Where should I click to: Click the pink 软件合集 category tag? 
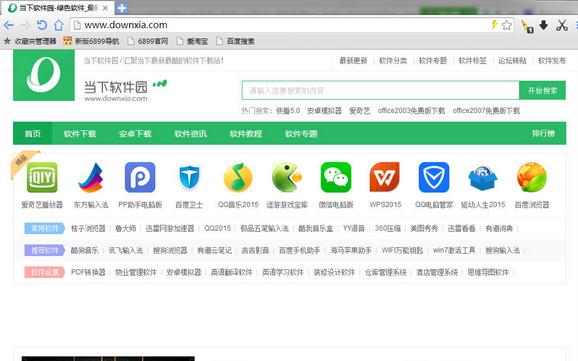45,272
